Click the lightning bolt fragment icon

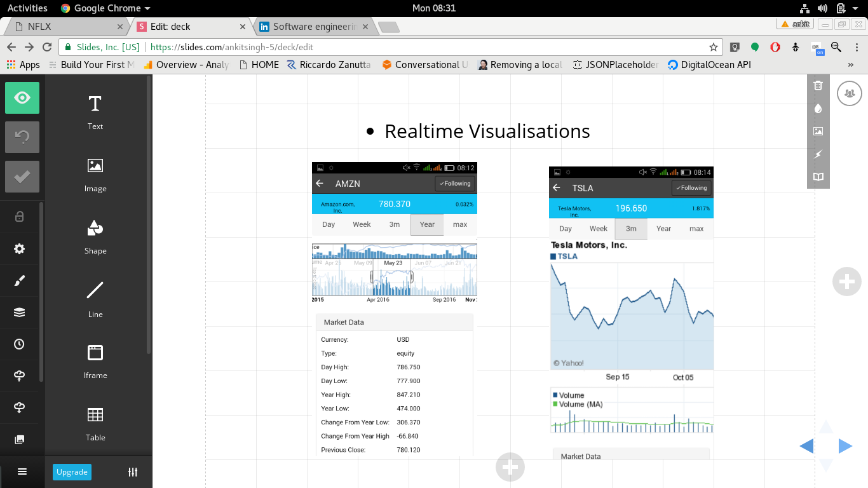point(818,154)
